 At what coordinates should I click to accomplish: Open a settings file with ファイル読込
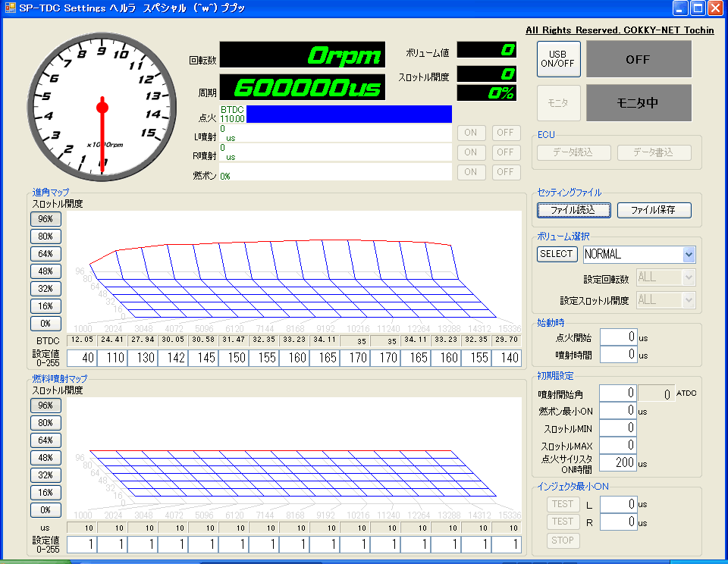click(573, 210)
